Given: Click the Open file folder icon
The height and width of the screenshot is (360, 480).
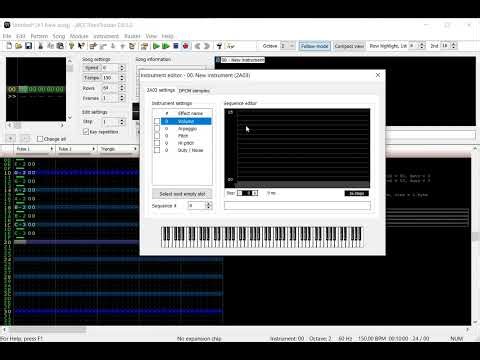Looking at the screenshot, I should coord(19,46).
